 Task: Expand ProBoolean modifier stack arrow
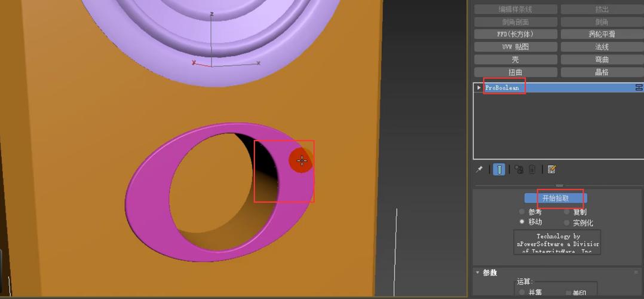(x=479, y=88)
